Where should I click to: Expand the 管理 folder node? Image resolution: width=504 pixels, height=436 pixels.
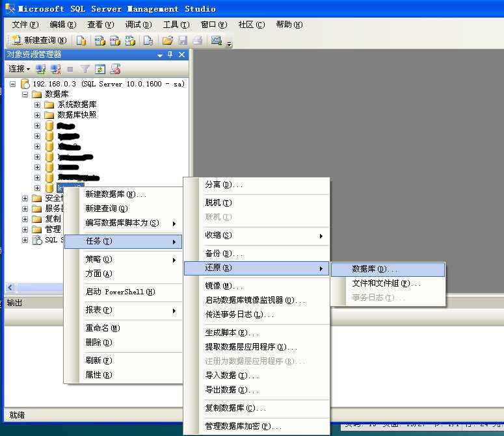[25, 229]
